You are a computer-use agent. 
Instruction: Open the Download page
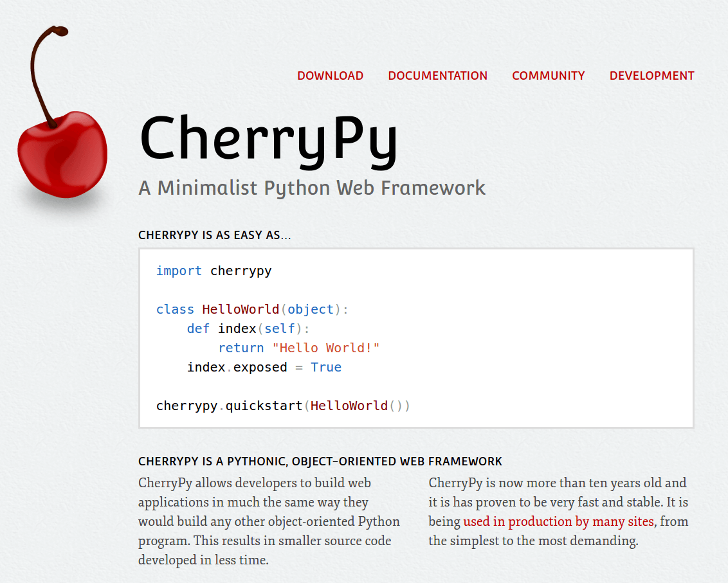click(x=330, y=76)
